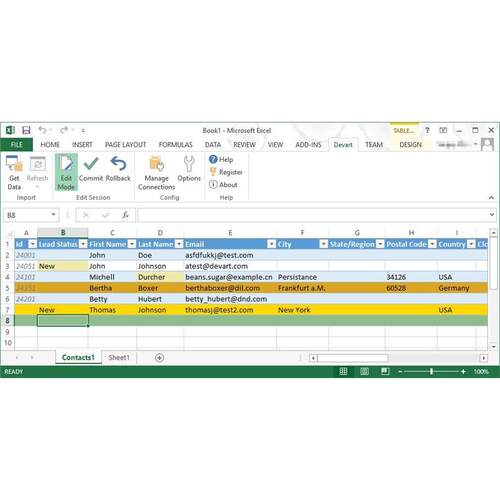Add a new sheet with plus icon
Image resolution: width=500 pixels, height=500 pixels.
coord(159,358)
